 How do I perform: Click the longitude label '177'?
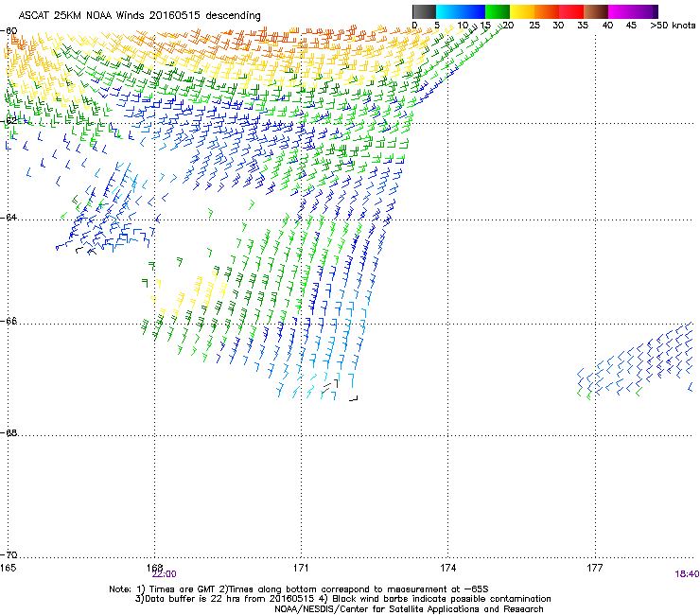(595, 568)
